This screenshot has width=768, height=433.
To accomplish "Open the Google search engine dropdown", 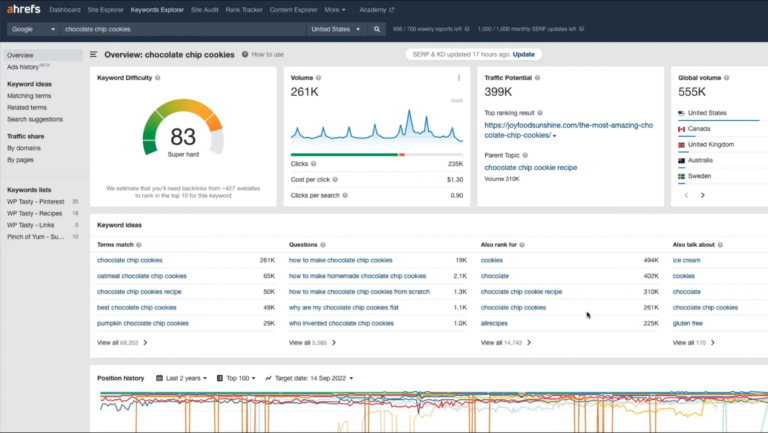I will [33, 29].
